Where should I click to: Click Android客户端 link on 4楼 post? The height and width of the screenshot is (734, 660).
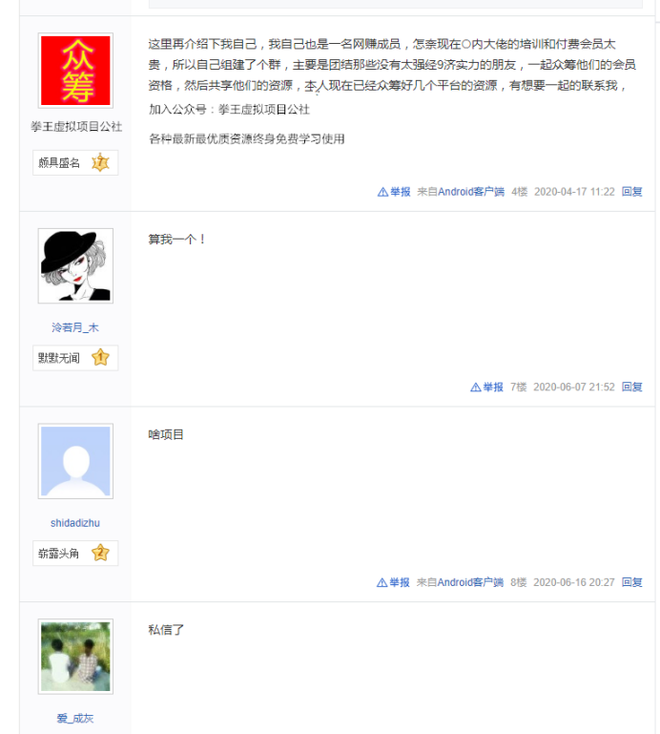(471, 192)
